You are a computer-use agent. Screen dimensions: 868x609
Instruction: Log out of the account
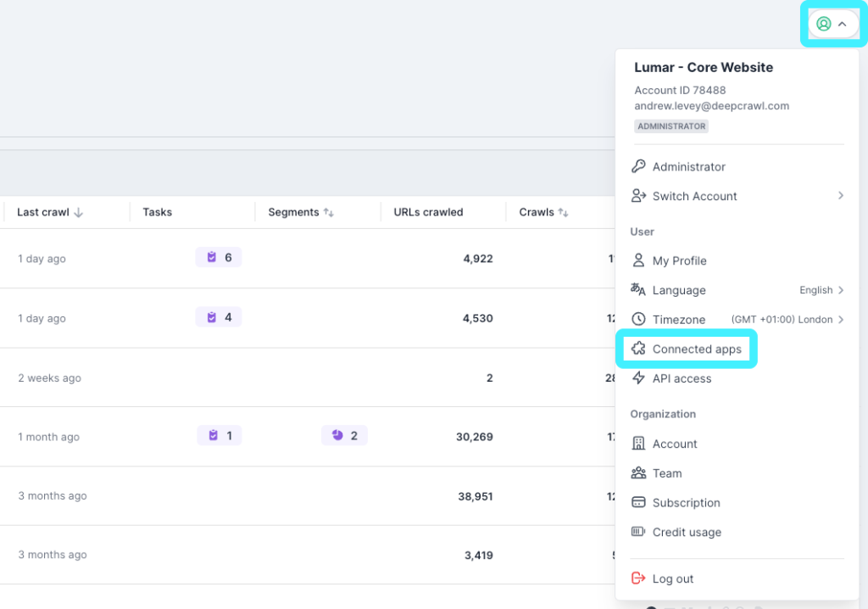672,578
